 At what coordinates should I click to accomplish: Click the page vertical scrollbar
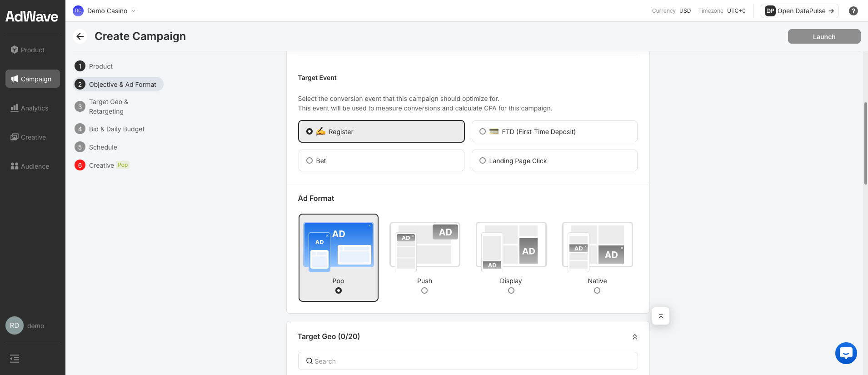point(865,144)
